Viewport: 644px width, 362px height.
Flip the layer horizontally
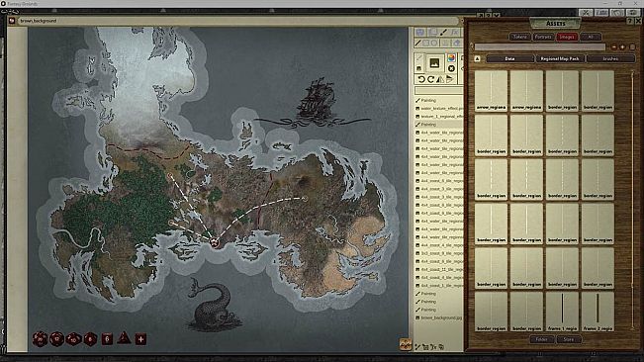[440, 79]
